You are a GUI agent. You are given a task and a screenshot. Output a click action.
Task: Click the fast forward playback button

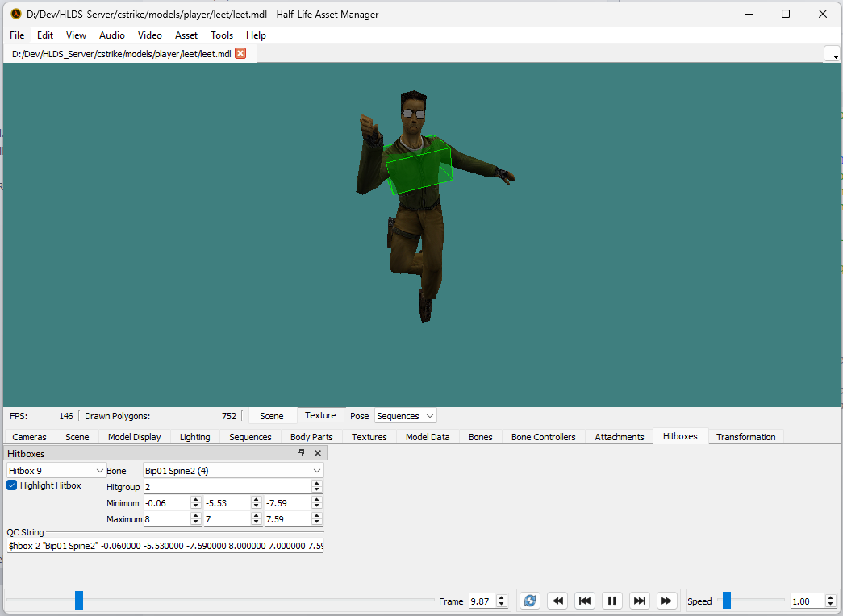[666, 601]
